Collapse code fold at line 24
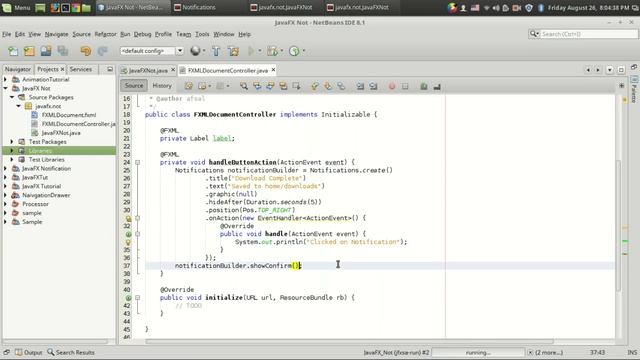This screenshot has height=360, width=640. point(138,162)
